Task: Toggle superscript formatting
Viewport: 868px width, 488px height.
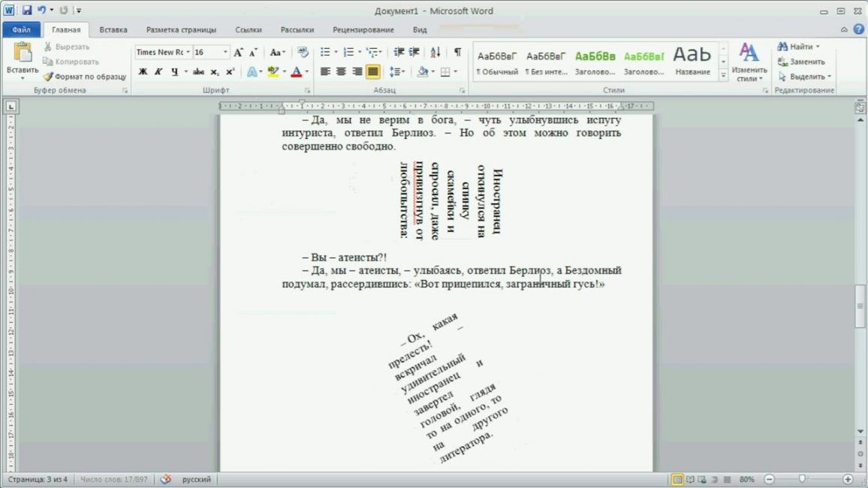Action: pos(230,71)
